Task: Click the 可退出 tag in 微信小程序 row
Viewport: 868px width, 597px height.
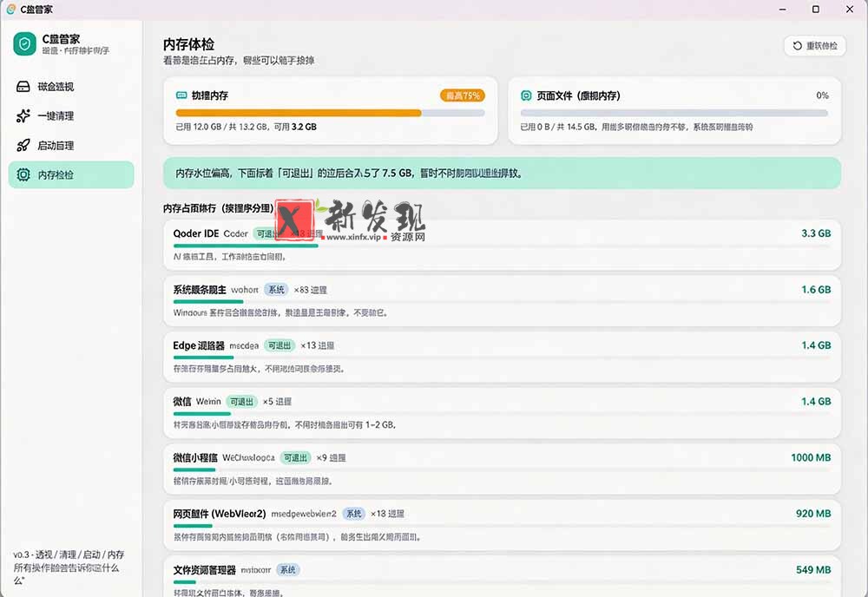Action: coord(295,458)
